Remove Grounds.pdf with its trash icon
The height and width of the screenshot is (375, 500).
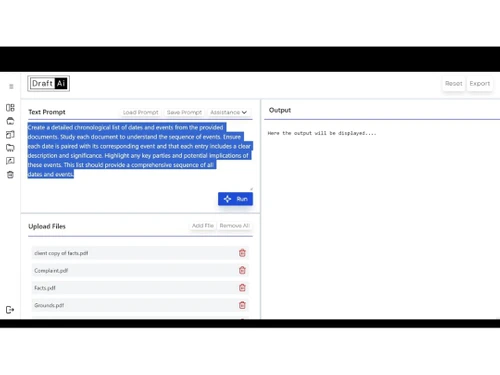click(242, 305)
